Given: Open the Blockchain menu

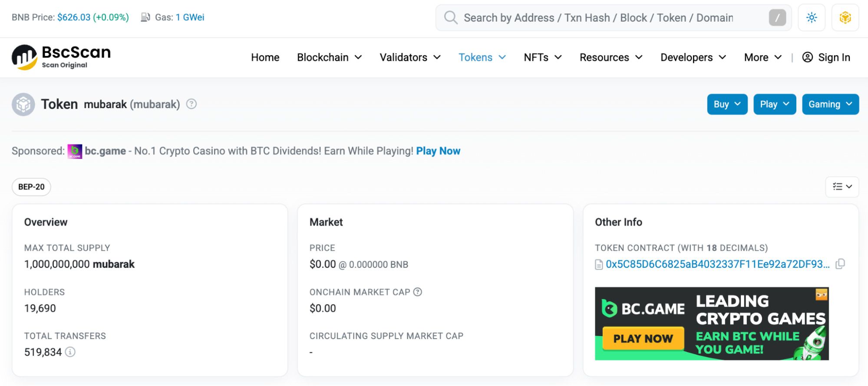Looking at the screenshot, I should click(x=329, y=57).
